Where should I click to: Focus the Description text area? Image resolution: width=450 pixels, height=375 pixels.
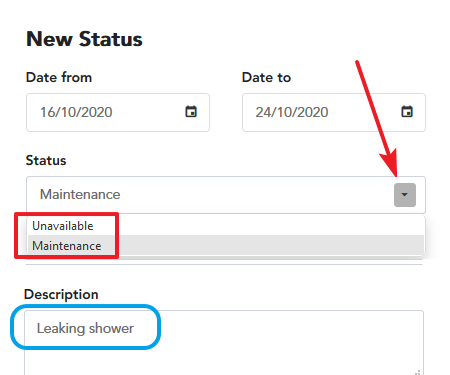(x=224, y=343)
